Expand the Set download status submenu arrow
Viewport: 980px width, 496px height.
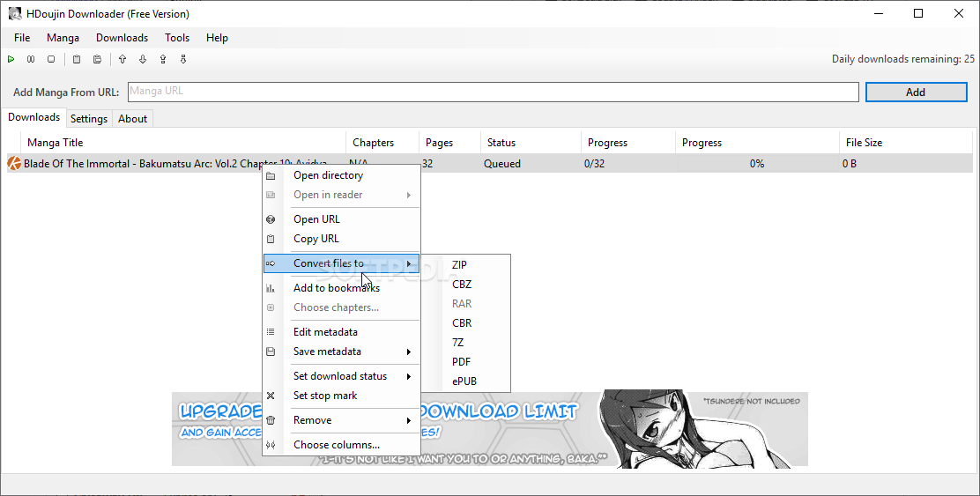409,376
